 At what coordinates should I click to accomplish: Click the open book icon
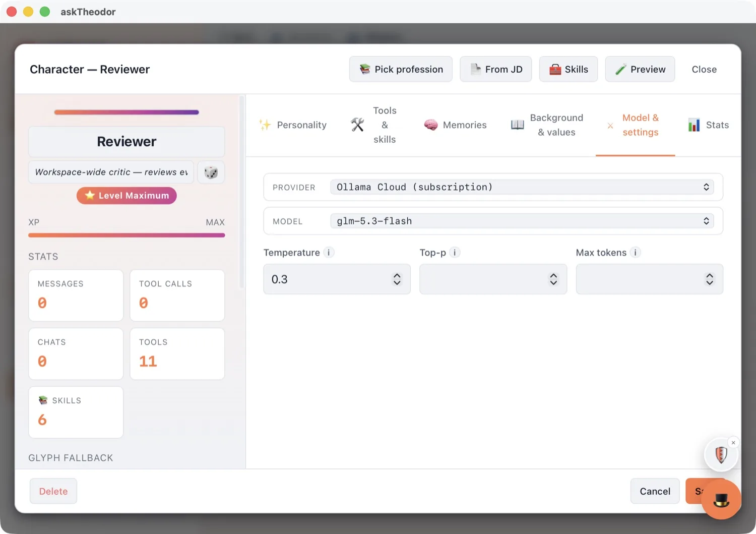click(x=518, y=125)
